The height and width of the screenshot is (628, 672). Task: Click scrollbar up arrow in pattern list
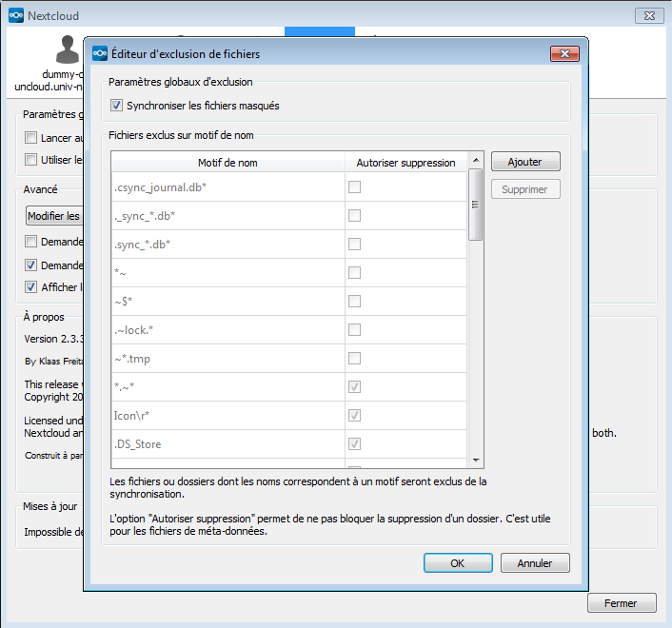point(476,160)
